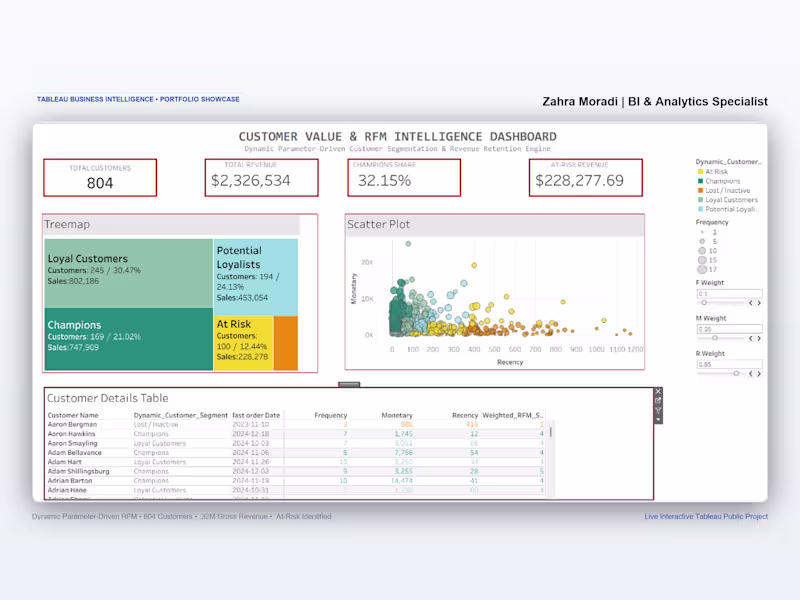Image resolution: width=800 pixels, height=600 pixels.
Task: Click the Go to Sheet icon
Action: click(658, 401)
